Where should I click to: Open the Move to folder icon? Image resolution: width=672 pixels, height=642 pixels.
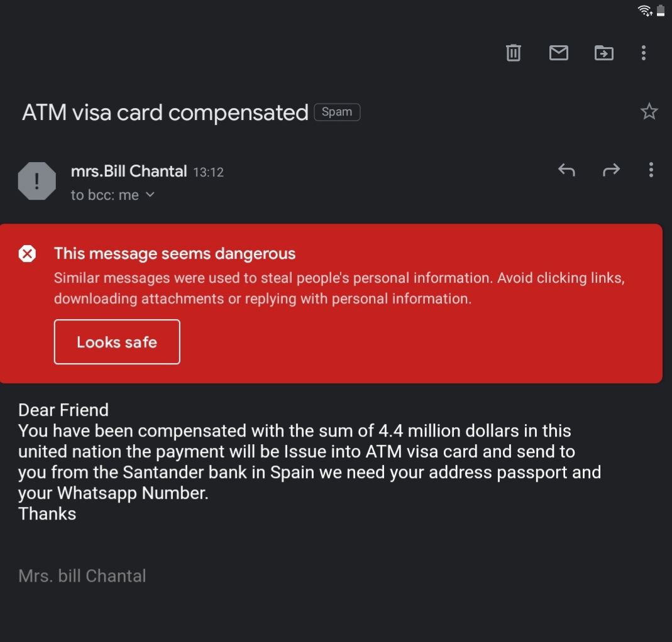(604, 53)
